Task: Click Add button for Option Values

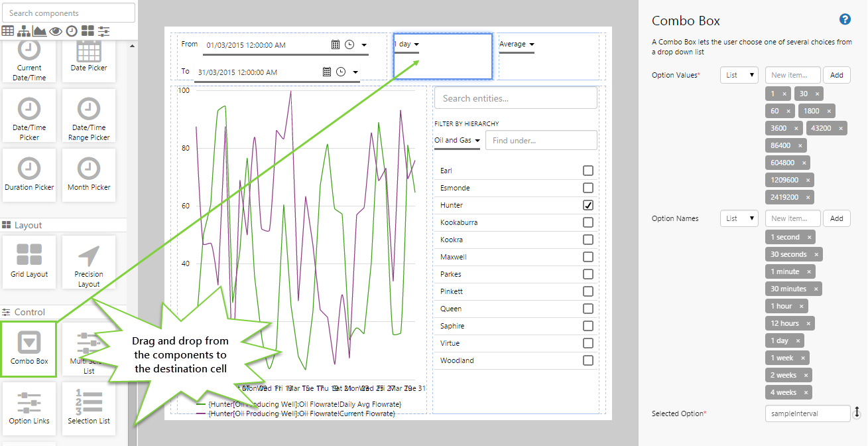Action: [837, 75]
